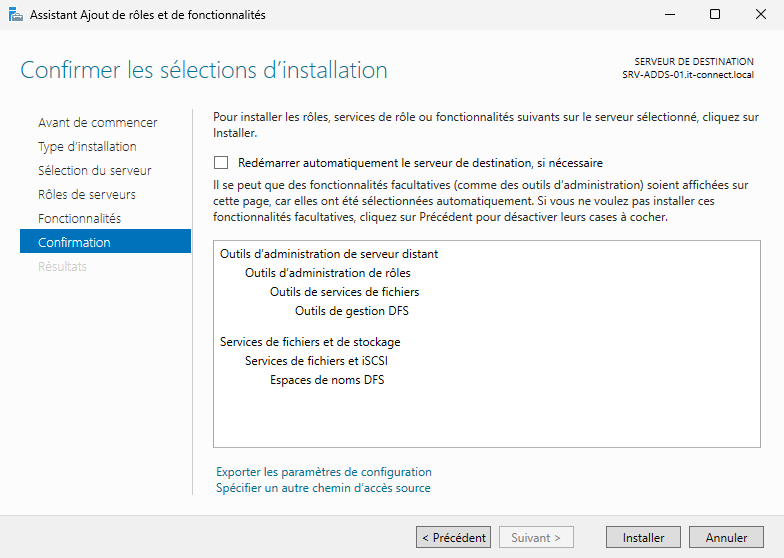Maximize the wizard window
Image resolution: width=784 pixels, height=558 pixels.
(x=714, y=15)
